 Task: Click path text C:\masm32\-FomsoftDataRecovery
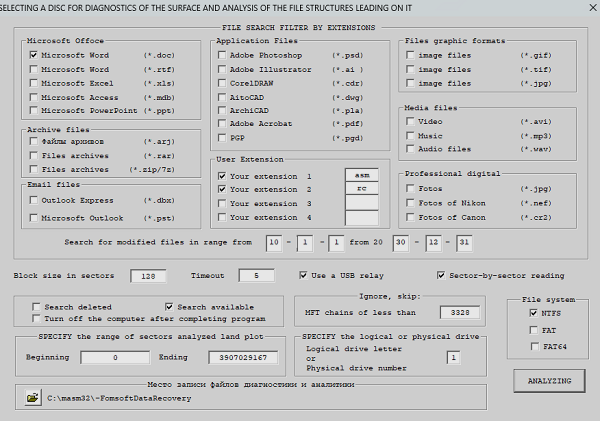coord(119,398)
